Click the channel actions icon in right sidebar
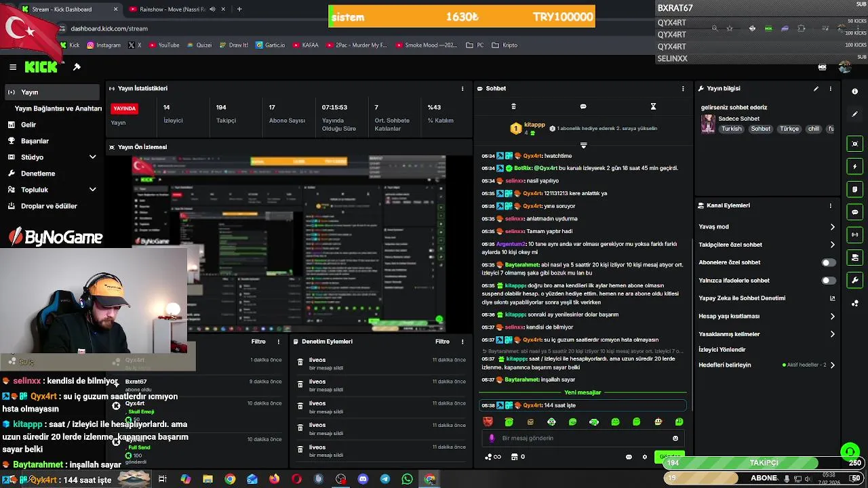This screenshot has height=488, width=868. (x=854, y=258)
